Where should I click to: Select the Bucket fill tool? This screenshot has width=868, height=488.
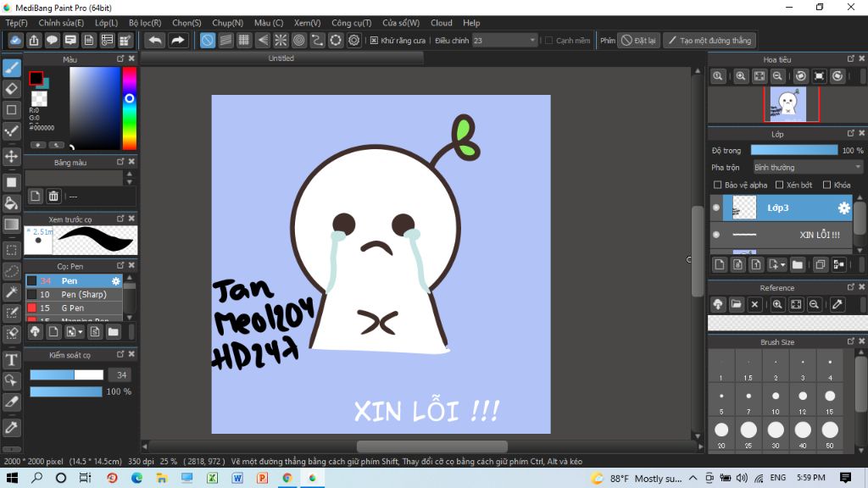point(12,203)
